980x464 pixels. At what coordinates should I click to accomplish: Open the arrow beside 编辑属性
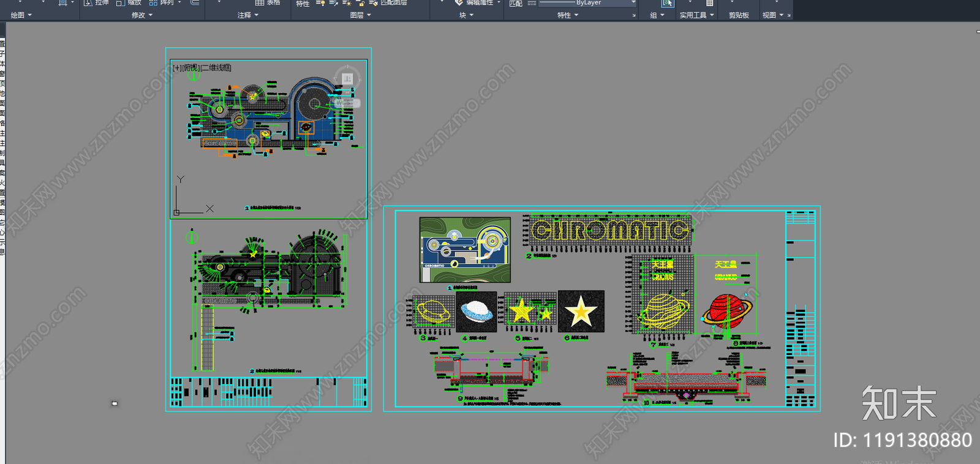[x=499, y=2]
